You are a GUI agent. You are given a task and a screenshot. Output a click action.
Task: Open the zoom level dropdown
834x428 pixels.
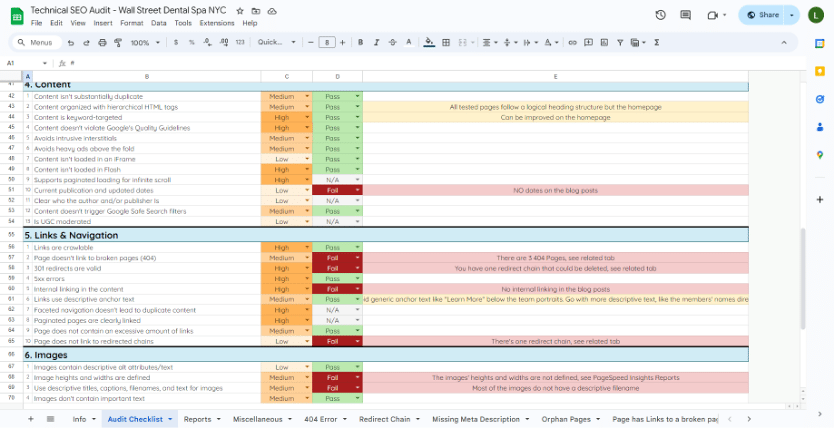point(144,43)
